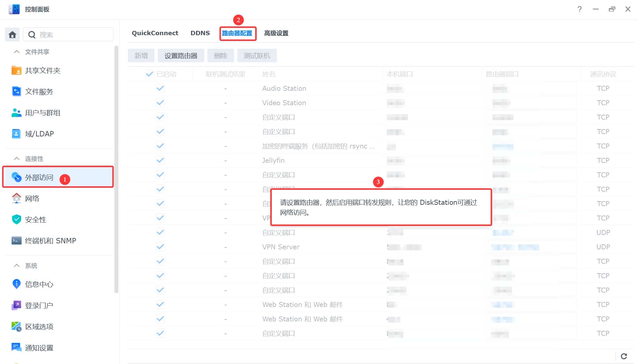The image size is (638, 364).
Task: Collapse the 文件共享 section
Action: click(x=17, y=52)
